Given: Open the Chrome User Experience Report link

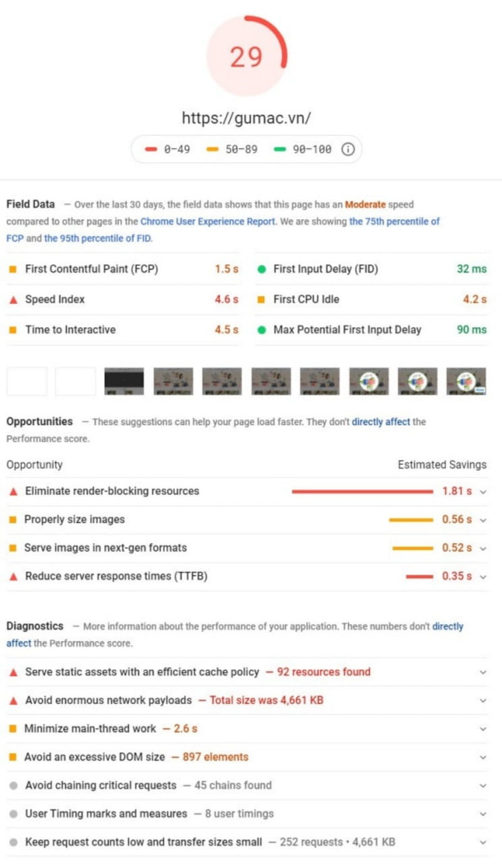Looking at the screenshot, I should point(207,221).
